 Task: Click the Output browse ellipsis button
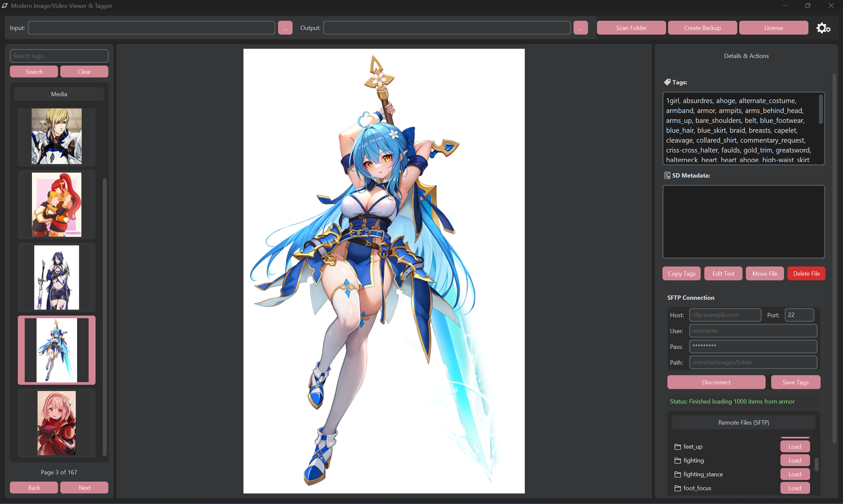(x=580, y=28)
